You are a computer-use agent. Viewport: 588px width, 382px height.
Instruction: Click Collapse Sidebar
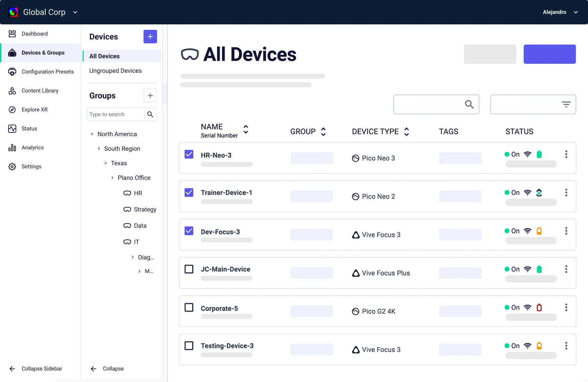click(35, 368)
